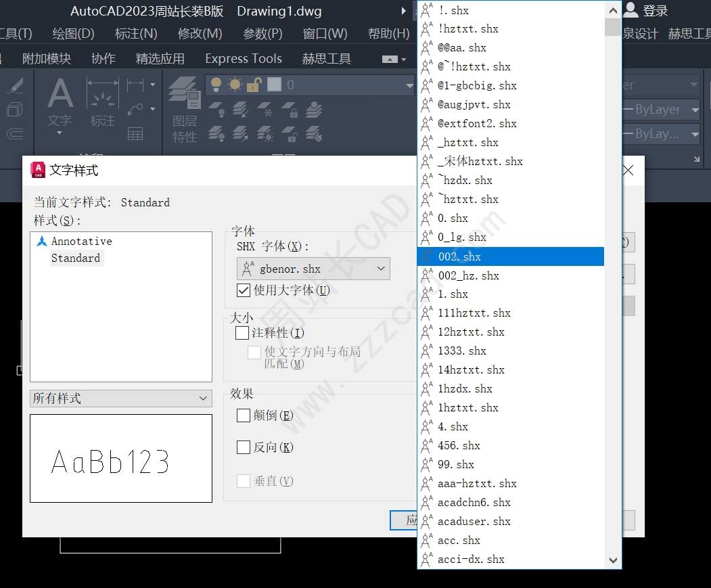This screenshot has height=588, width=711.
Task: Select the Standard text style
Action: tap(76, 258)
